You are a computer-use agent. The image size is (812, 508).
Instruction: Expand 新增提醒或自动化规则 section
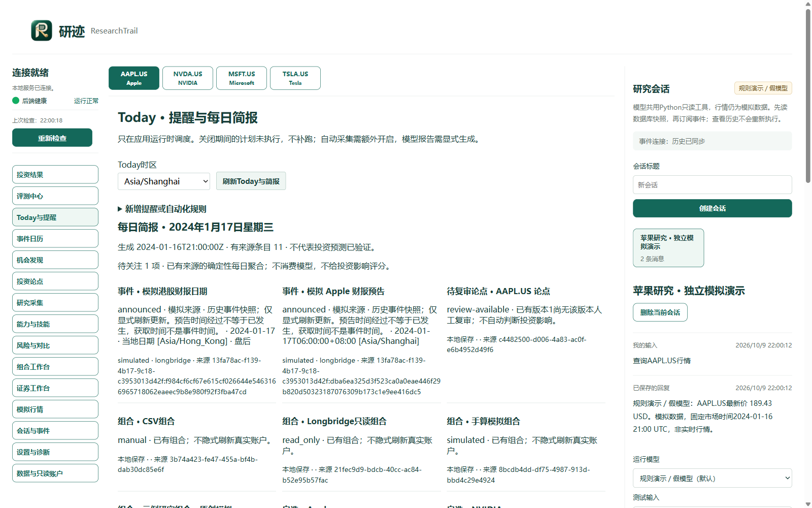tap(162, 209)
